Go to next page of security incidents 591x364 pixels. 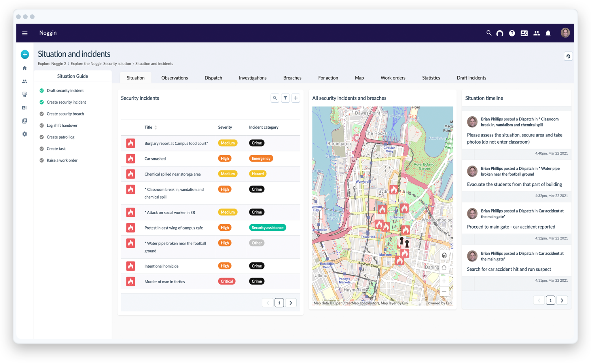tap(291, 303)
